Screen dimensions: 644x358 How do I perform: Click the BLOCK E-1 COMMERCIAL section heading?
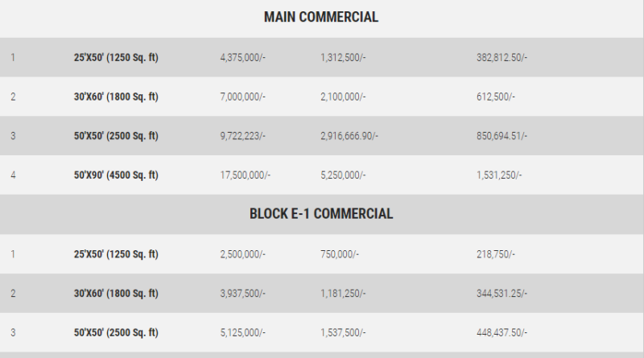(x=320, y=214)
